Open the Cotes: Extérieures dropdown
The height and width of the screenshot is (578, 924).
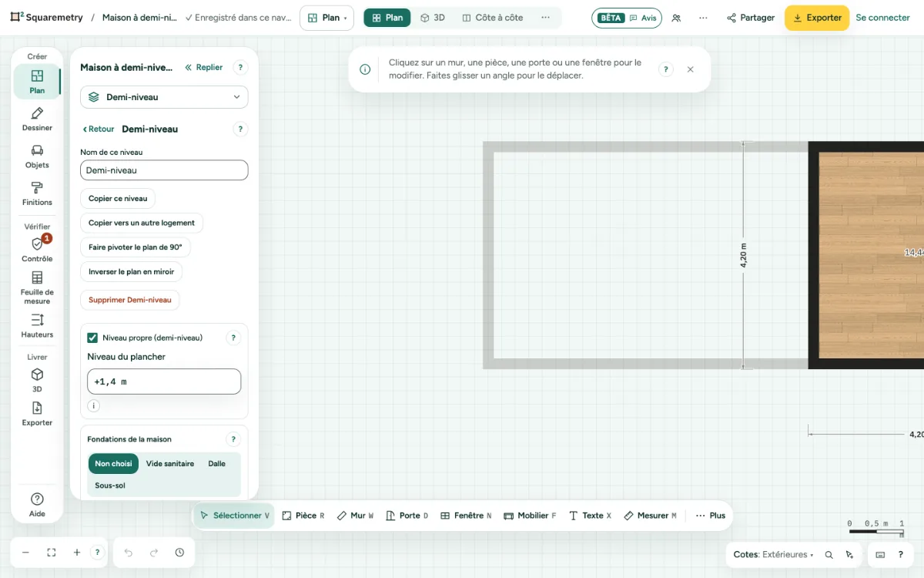pyautogui.click(x=774, y=554)
